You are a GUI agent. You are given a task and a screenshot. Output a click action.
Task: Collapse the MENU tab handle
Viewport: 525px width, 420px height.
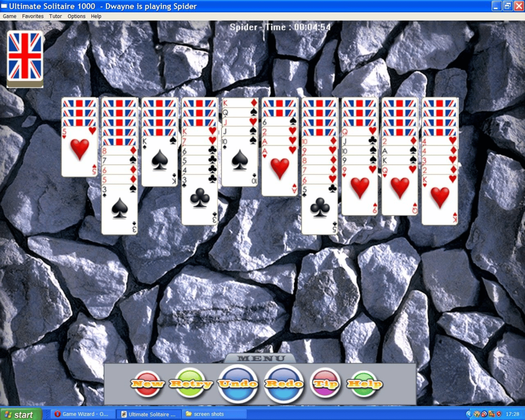261,358
